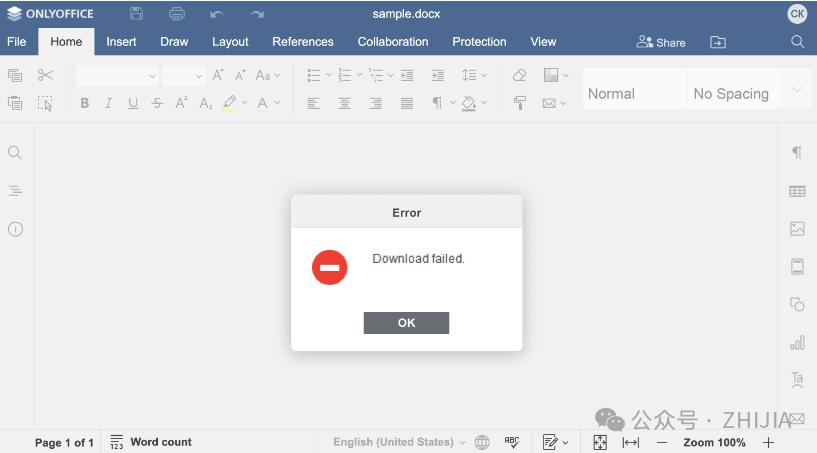The height and width of the screenshot is (453, 817).
Task: Justify the paragraph text
Action: pos(407,103)
